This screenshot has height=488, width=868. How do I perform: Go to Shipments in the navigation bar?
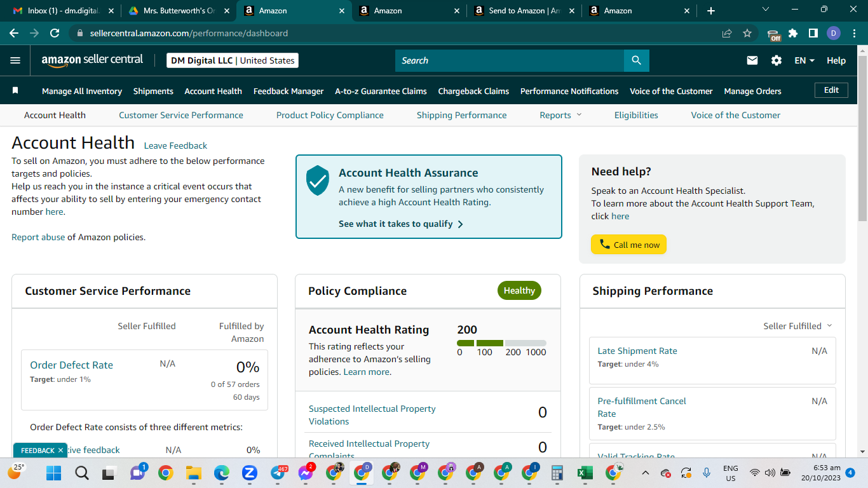coord(153,91)
